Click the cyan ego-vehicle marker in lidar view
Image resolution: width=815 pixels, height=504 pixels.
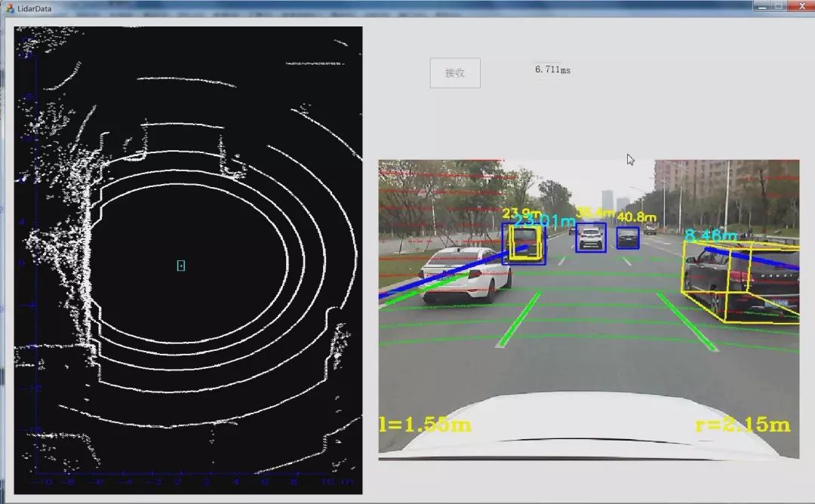(181, 266)
